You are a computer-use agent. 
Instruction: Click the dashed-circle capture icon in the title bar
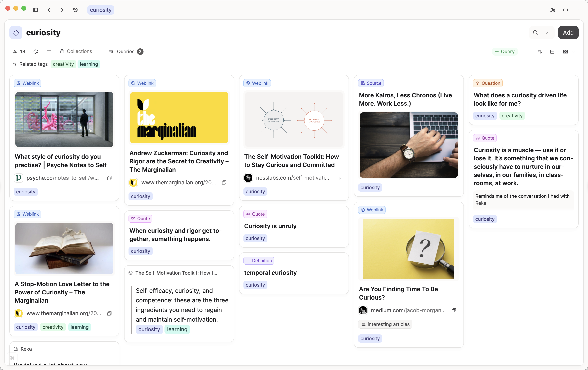566,10
